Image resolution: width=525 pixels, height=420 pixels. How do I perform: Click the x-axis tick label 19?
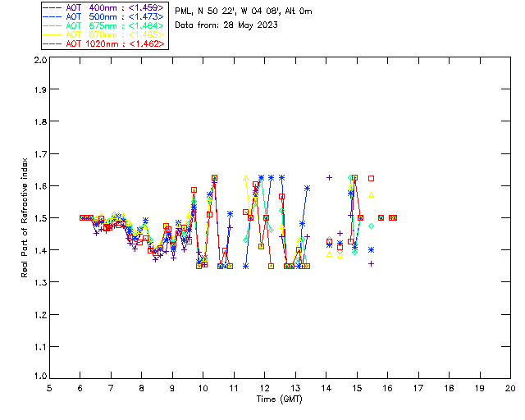(x=480, y=388)
